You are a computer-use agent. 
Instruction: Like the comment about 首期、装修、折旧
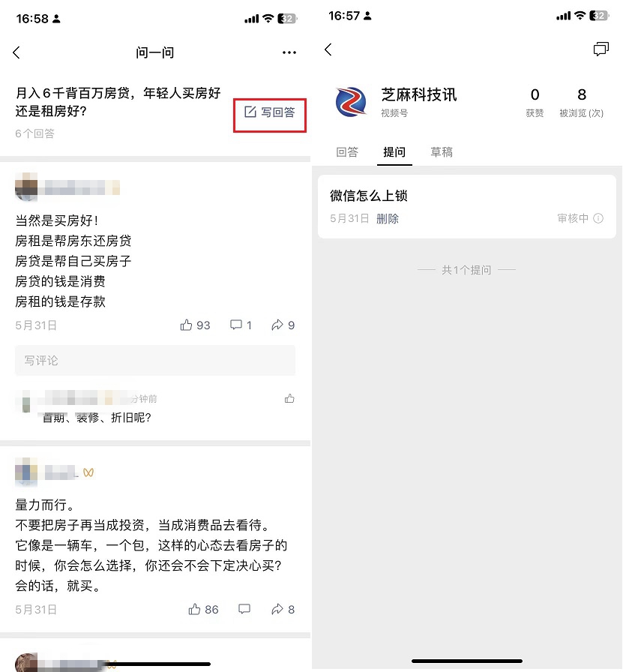[x=289, y=399]
